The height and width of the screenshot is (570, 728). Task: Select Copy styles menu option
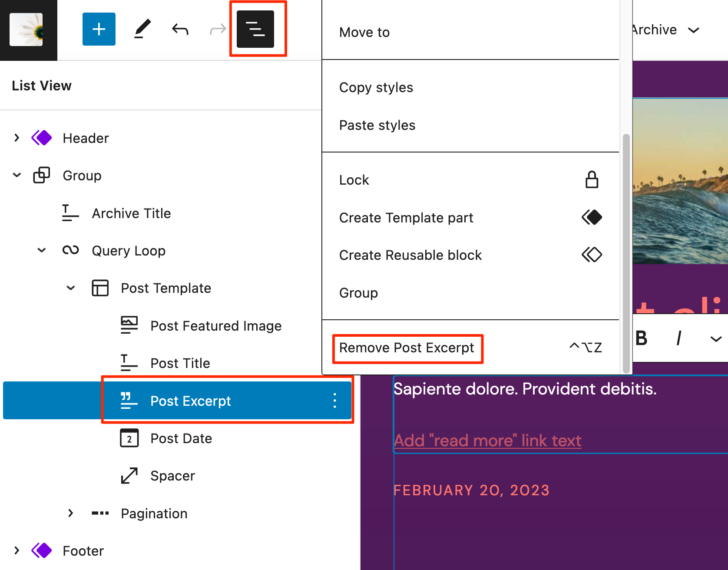[376, 87]
